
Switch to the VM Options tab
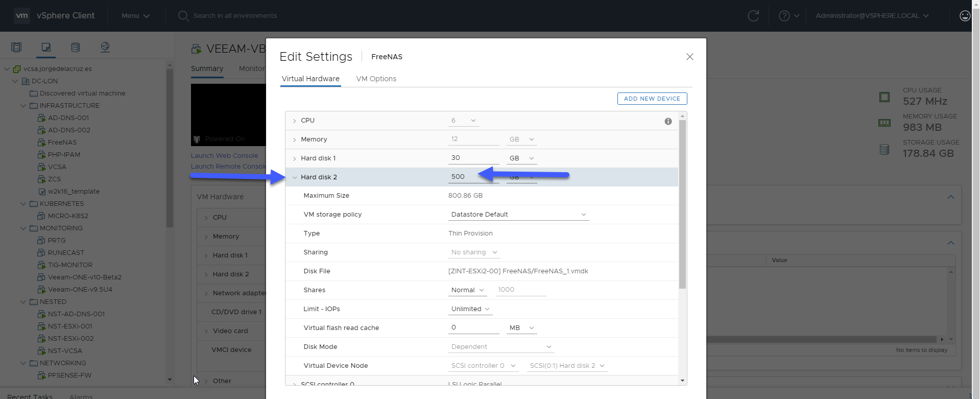point(376,79)
